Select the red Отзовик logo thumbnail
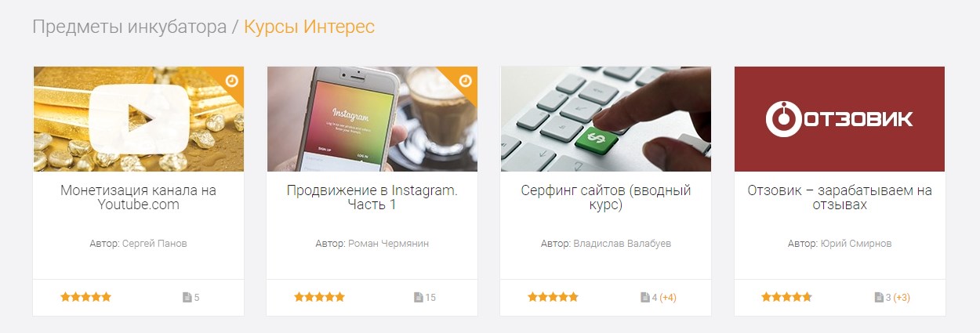980x333 pixels. point(840,119)
